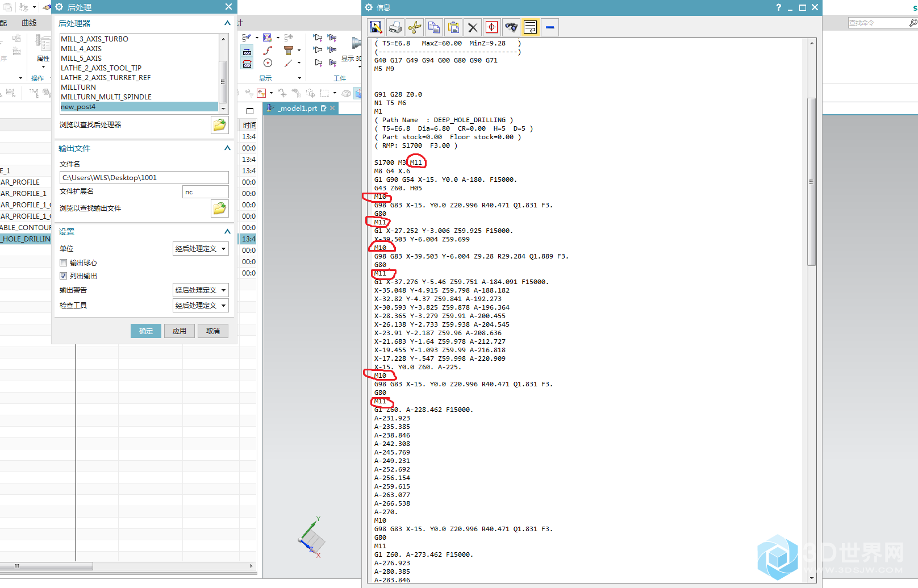Switch to _model1.prt tab

(297, 109)
